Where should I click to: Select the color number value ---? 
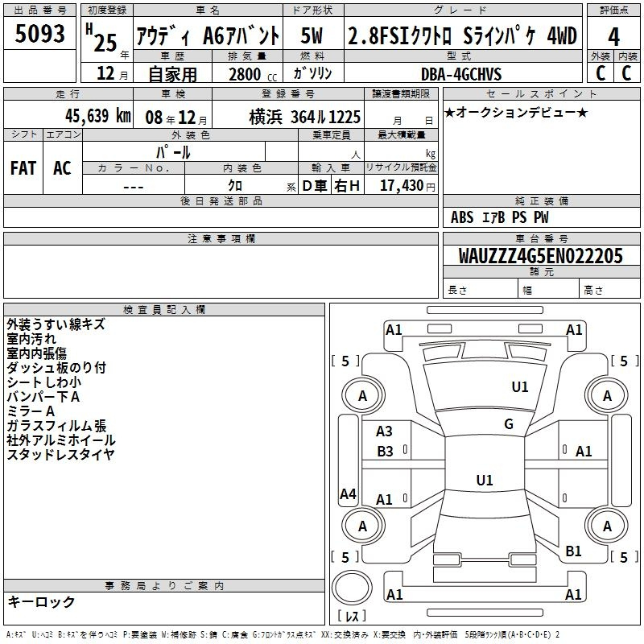tap(134, 188)
